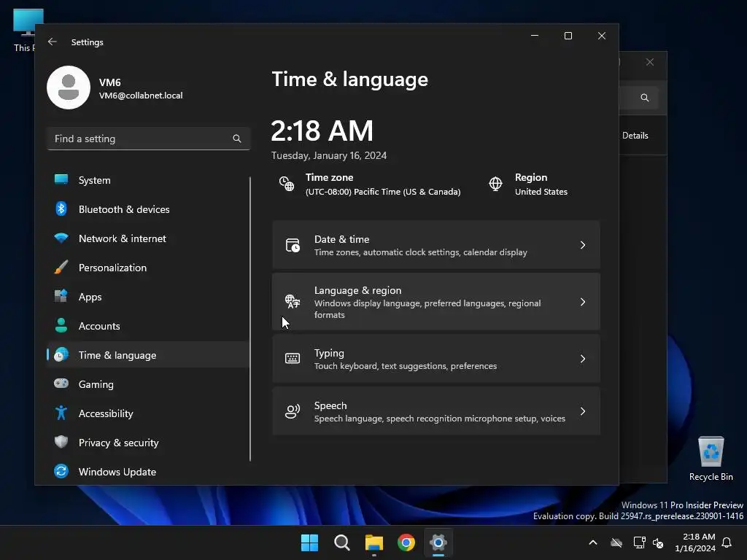Click the Network wifi icon in sidebar
This screenshot has width=747, height=560.
[x=61, y=238]
